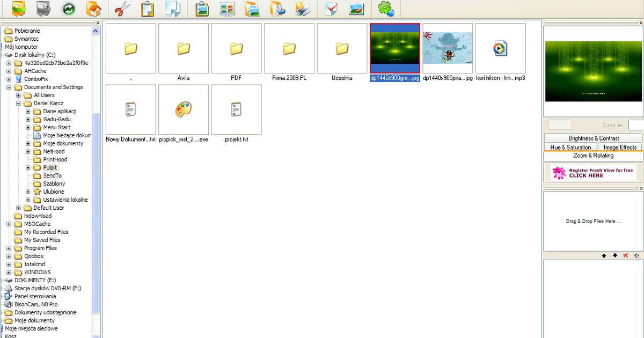This screenshot has width=644, height=338.
Task: Click the picture red checkmark toolbar icon
Action: pyautogui.click(x=357, y=9)
